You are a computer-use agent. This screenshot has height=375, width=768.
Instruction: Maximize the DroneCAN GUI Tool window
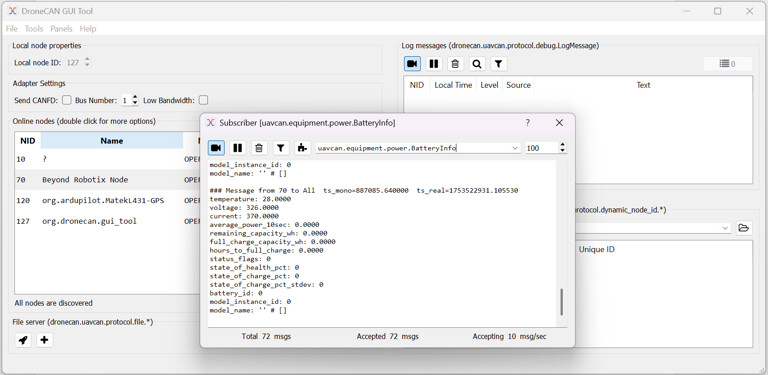tap(718, 11)
